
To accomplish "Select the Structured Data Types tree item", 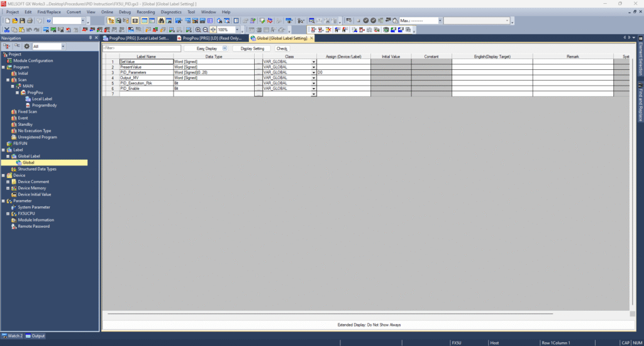I will coord(37,169).
